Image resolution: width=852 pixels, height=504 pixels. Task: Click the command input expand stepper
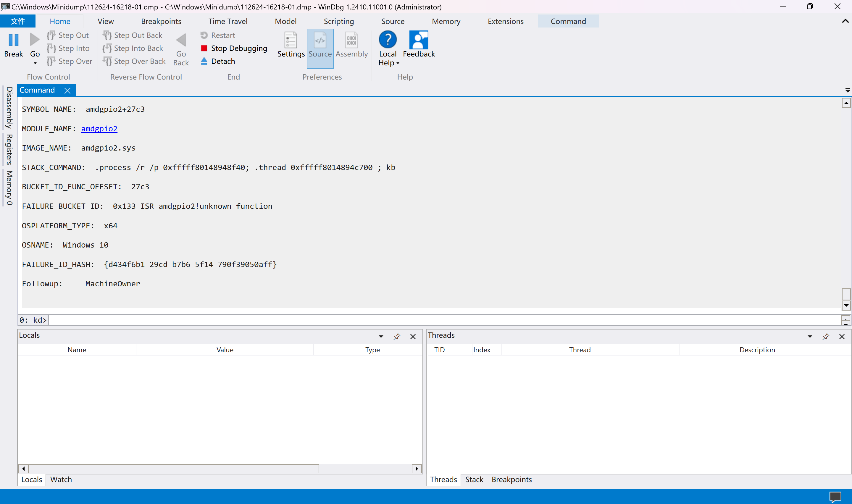coord(845,320)
